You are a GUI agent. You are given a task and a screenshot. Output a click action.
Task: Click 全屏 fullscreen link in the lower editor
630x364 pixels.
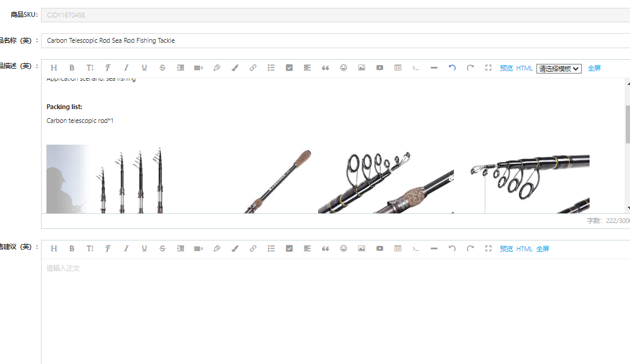tap(542, 249)
